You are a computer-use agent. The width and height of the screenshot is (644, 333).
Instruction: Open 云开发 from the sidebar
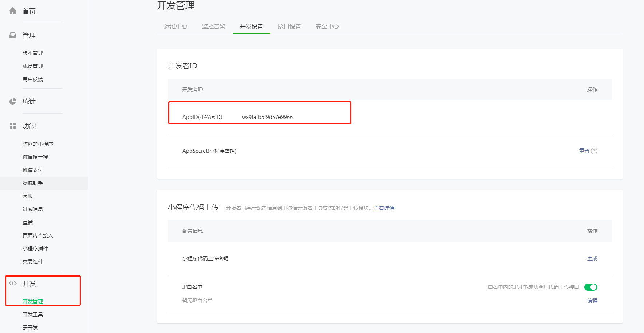pos(30,328)
